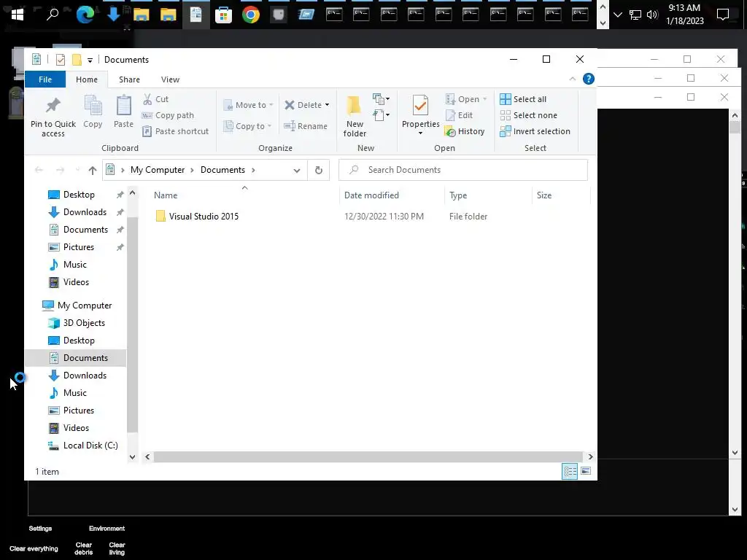Open the notification center icon

(723, 15)
